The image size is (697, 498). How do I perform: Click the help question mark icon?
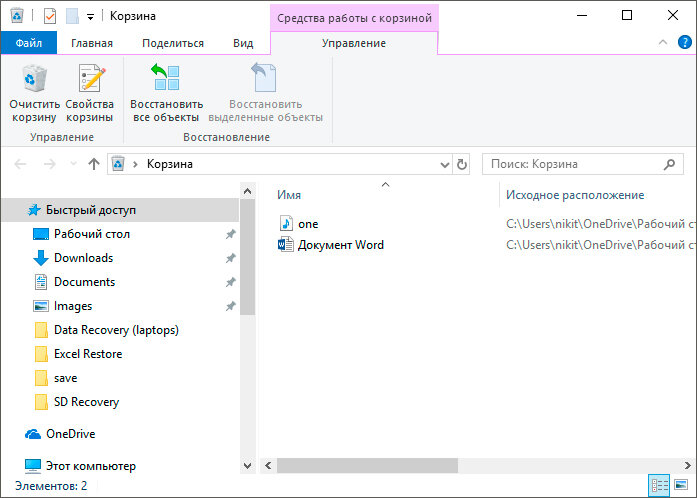685,43
